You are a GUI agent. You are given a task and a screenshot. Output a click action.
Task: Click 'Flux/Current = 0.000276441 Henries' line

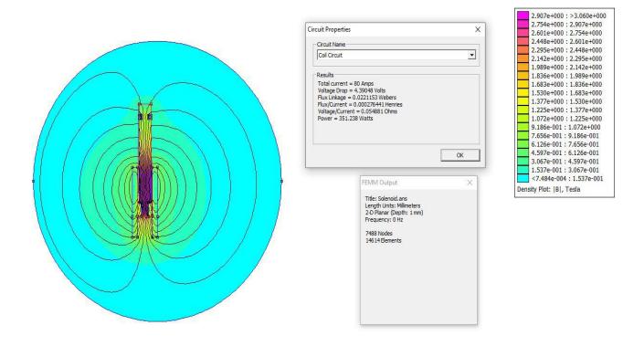(360, 105)
